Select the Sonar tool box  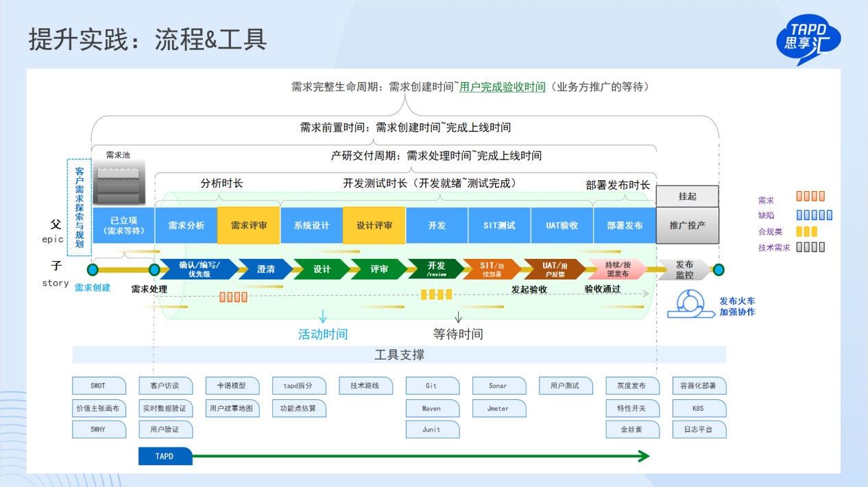[x=499, y=386]
